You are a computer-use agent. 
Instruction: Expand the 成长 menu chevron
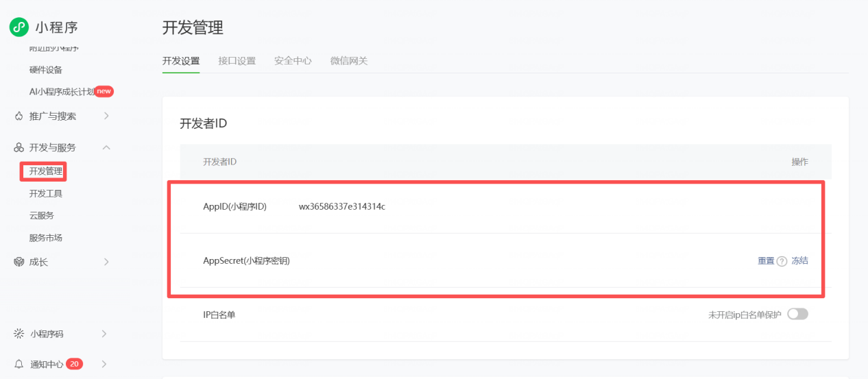coord(106,262)
